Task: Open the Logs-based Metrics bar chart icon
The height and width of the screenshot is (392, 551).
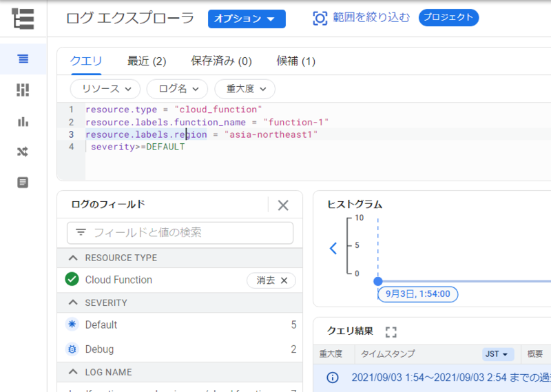Action: 23,122
